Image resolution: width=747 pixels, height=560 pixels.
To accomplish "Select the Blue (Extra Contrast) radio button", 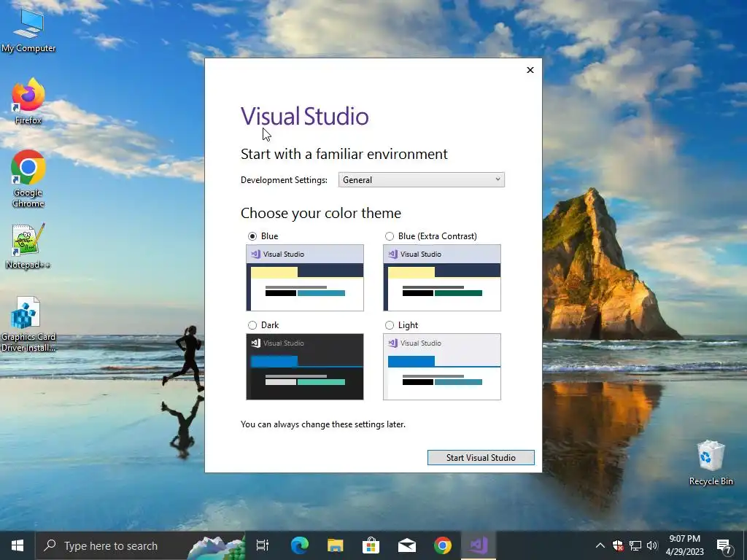I will coord(390,236).
